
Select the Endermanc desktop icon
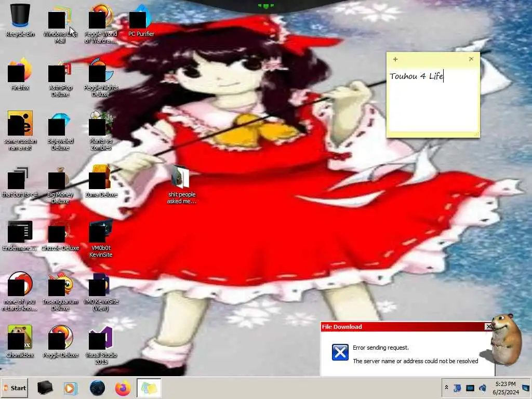click(20, 235)
